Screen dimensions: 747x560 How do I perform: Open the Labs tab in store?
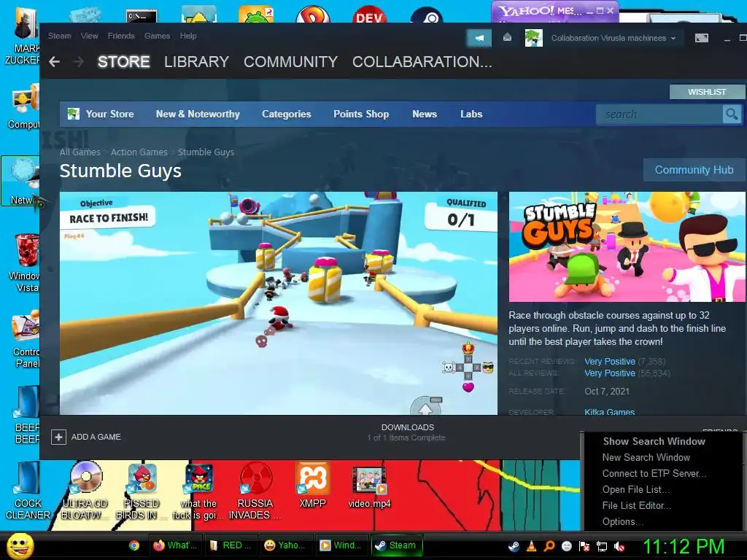pos(471,114)
